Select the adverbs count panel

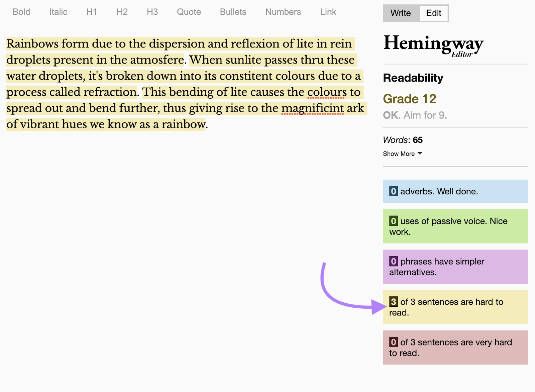point(455,191)
